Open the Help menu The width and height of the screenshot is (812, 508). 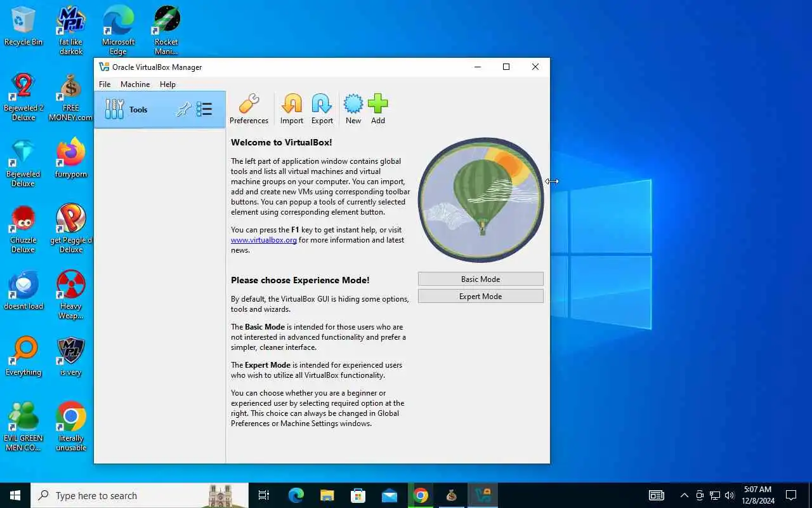pyautogui.click(x=167, y=84)
